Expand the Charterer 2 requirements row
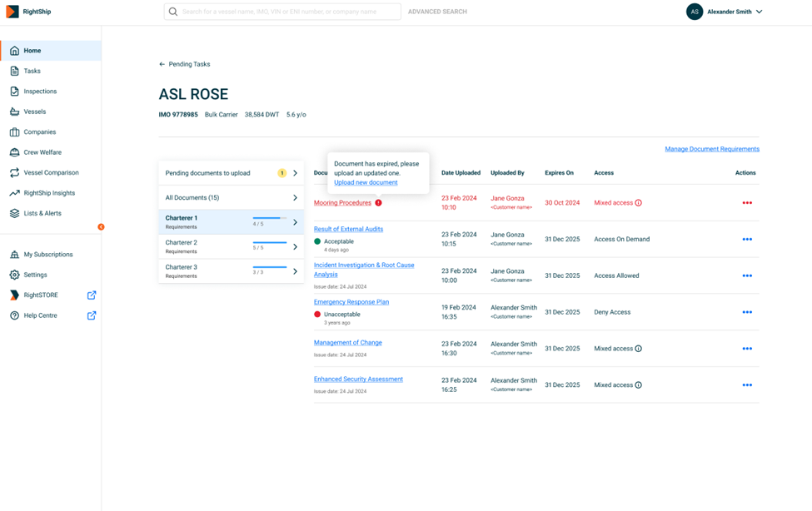Image resolution: width=812 pixels, height=511 pixels. pyautogui.click(x=231, y=246)
